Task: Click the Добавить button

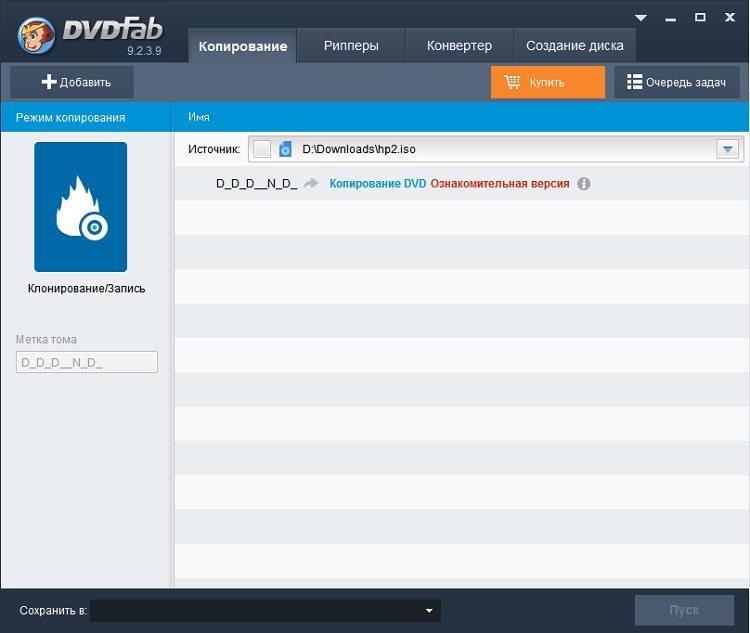Action: click(72, 82)
